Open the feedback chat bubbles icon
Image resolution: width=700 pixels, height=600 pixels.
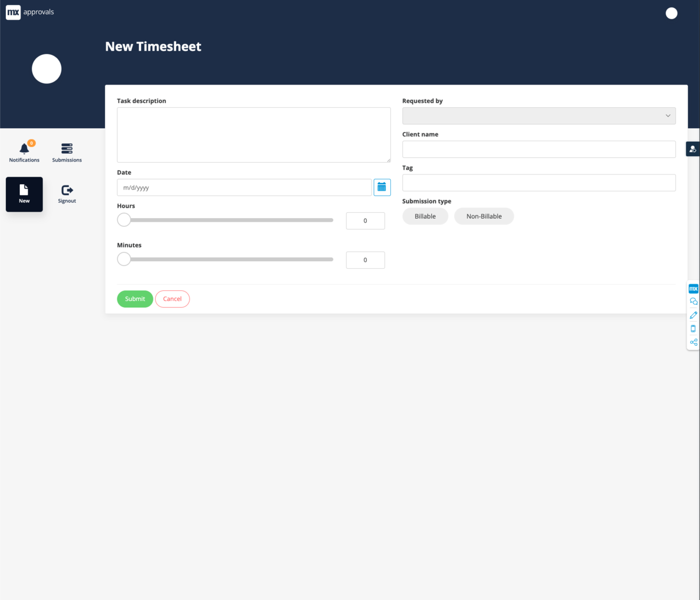[694, 301]
